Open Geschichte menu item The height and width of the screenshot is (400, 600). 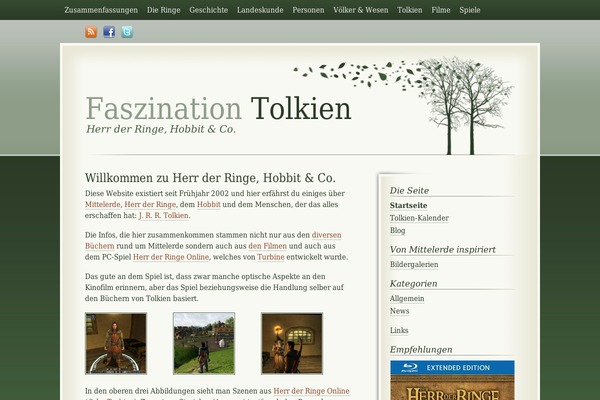[209, 10]
